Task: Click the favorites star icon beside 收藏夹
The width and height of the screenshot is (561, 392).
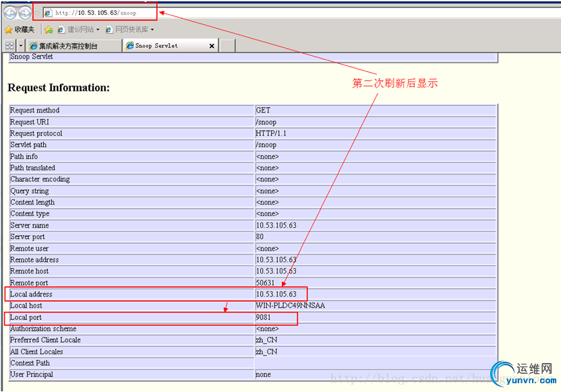Action: point(9,30)
